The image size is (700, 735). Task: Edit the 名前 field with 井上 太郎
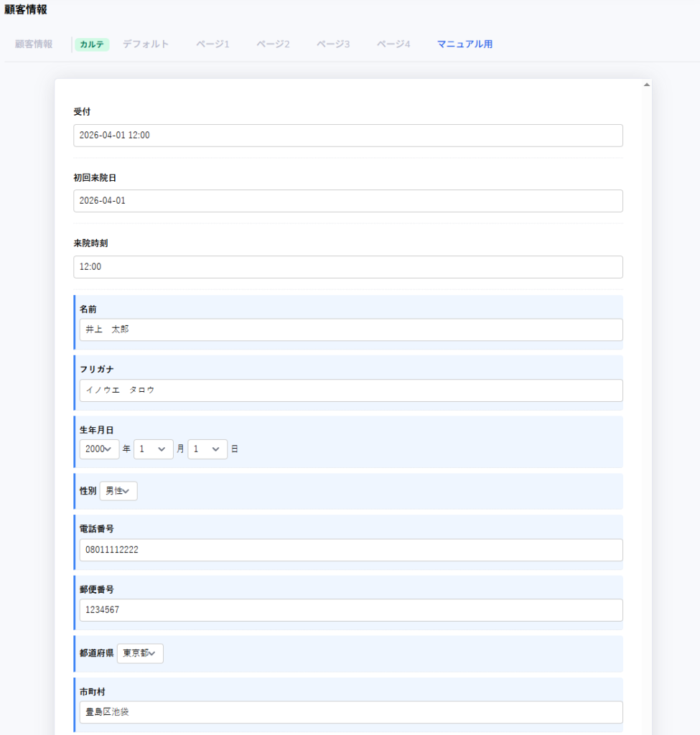click(350, 330)
